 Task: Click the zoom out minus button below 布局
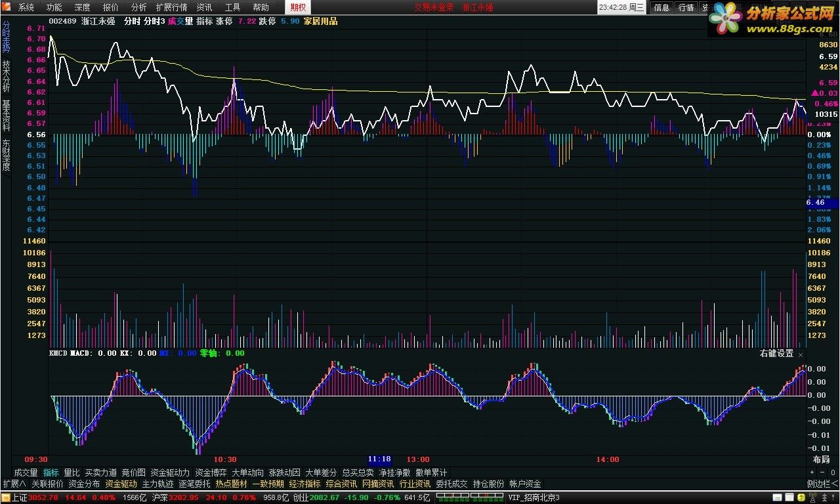coord(822,472)
